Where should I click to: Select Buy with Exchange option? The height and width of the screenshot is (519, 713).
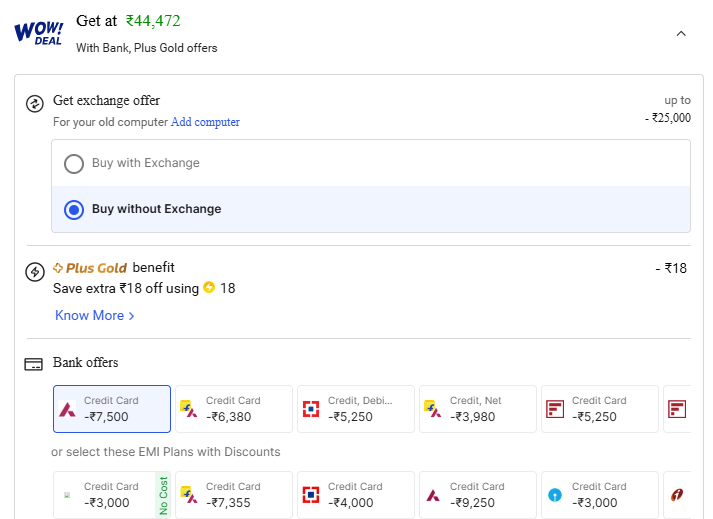pos(74,163)
